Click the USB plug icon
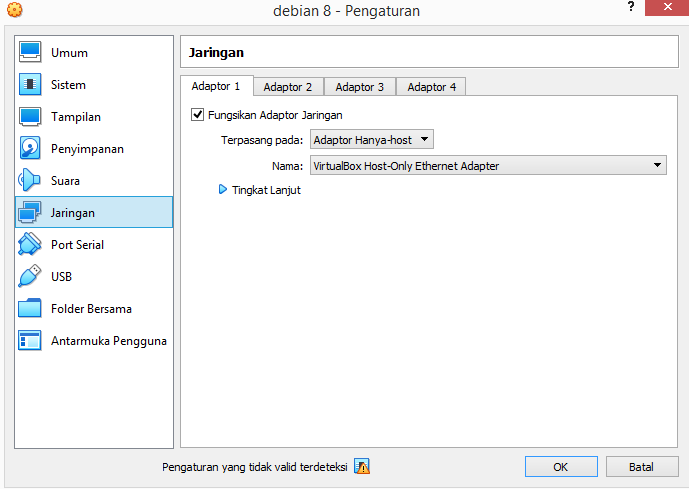 29,276
